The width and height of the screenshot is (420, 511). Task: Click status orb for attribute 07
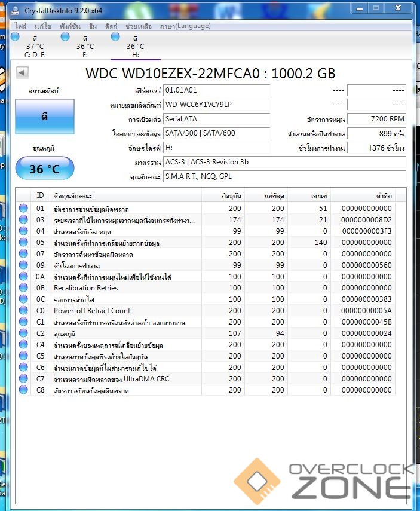23,253
